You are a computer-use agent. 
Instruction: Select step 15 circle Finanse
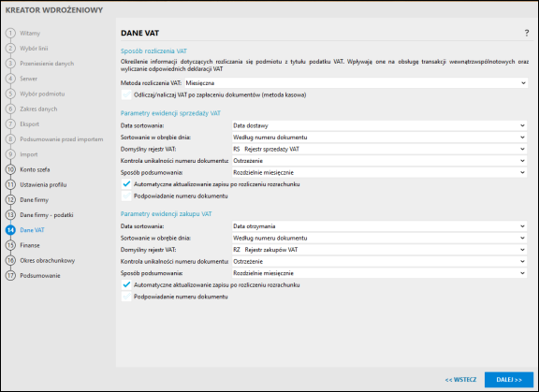click(x=10, y=245)
